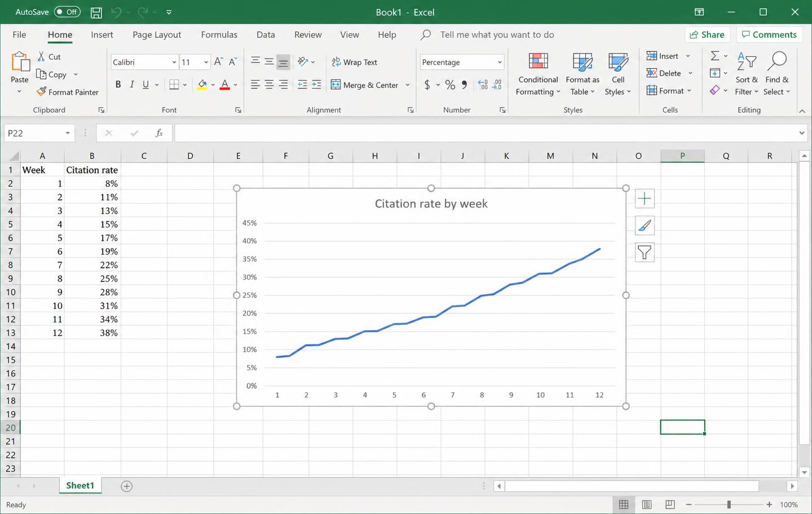Increase font size with large A icon
Image resolution: width=812 pixels, height=514 pixels.
[x=218, y=62]
